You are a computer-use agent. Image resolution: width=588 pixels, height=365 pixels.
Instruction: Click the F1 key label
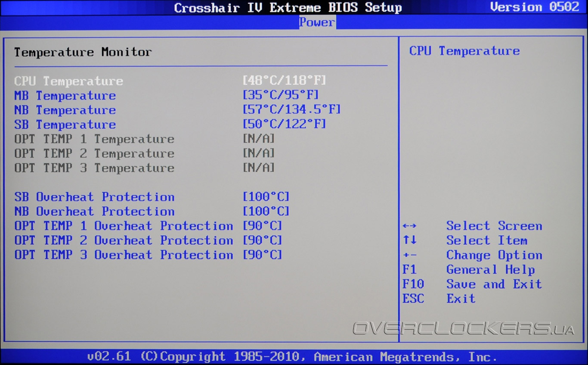[x=409, y=270]
